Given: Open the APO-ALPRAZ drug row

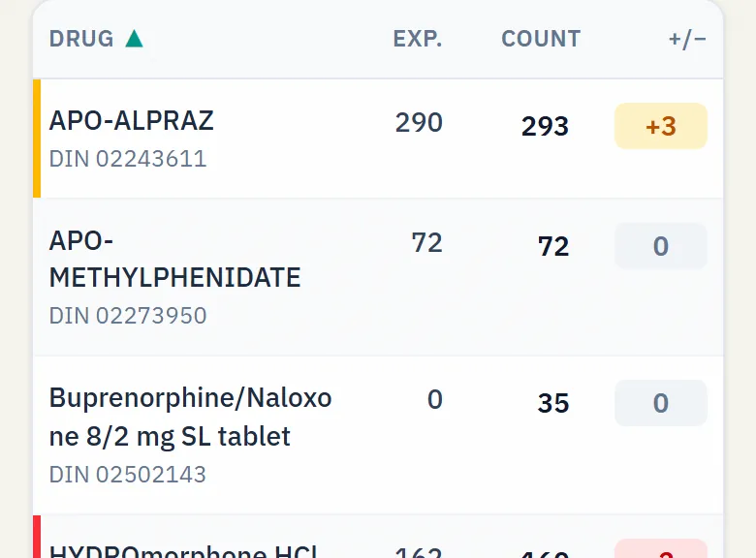Looking at the screenshot, I should coord(378,139).
